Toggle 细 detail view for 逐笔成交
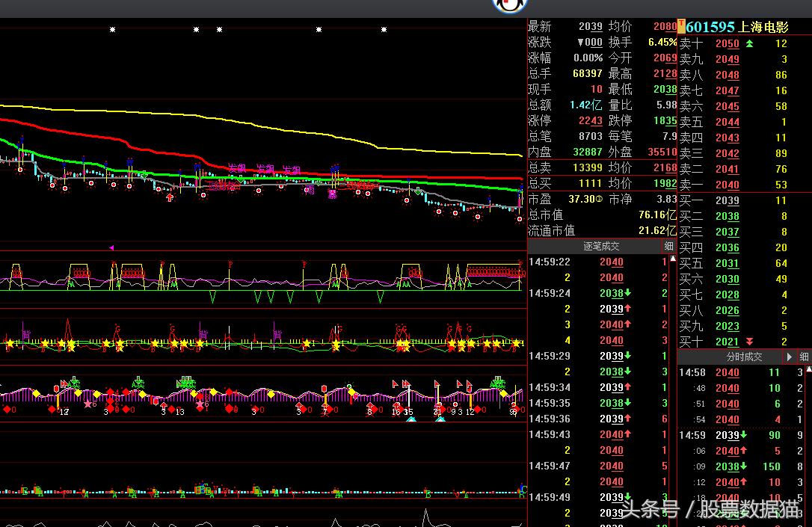Screen dimensions: 812x527 (668, 246)
